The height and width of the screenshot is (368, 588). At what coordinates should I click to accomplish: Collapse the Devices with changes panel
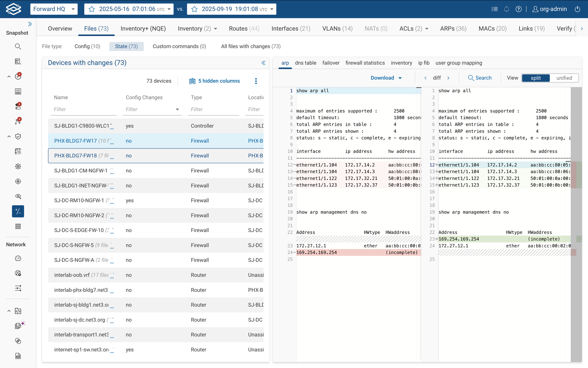click(x=263, y=63)
